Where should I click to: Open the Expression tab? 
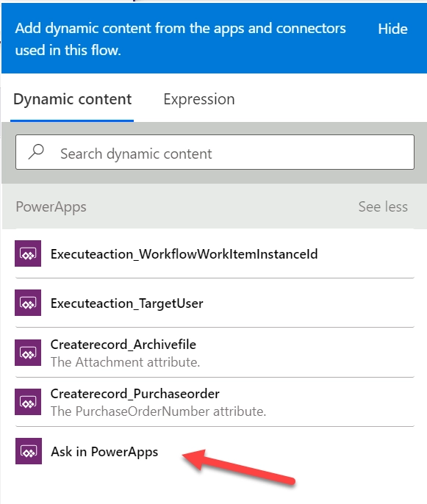pyautogui.click(x=199, y=100)
